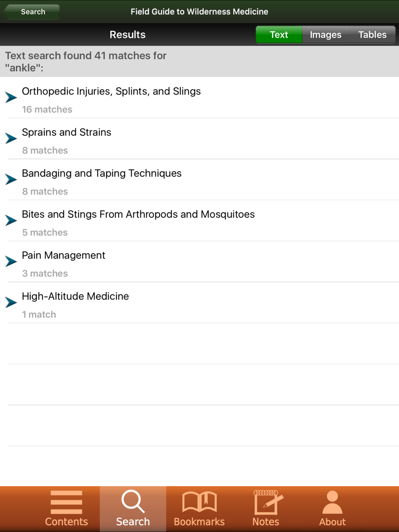399x532 pixels.
Task: Click arrow icon beside High-Altitude Medicine
Action: (x=11, y=302)
